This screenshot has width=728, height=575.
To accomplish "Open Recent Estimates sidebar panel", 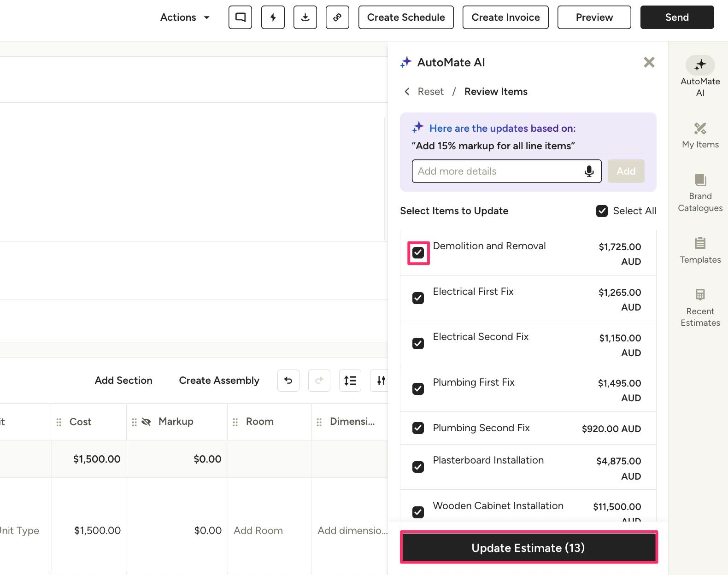I will pos(700,307).
